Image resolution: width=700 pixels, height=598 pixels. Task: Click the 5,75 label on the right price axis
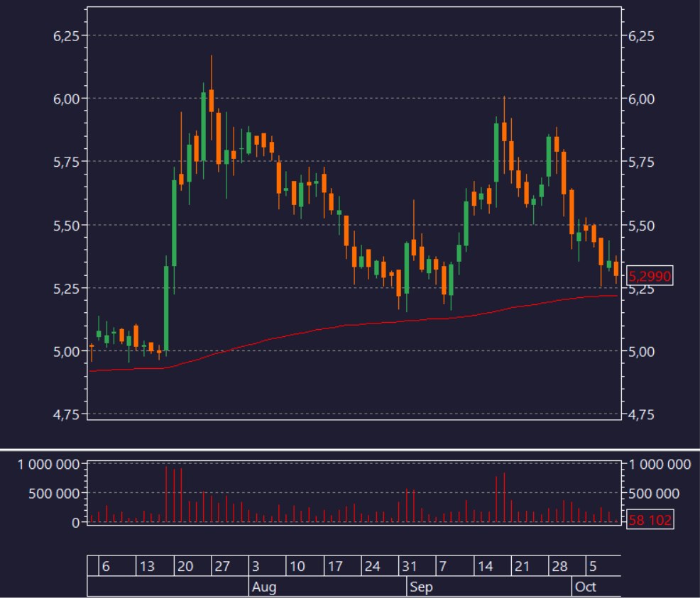coord(641,162)
